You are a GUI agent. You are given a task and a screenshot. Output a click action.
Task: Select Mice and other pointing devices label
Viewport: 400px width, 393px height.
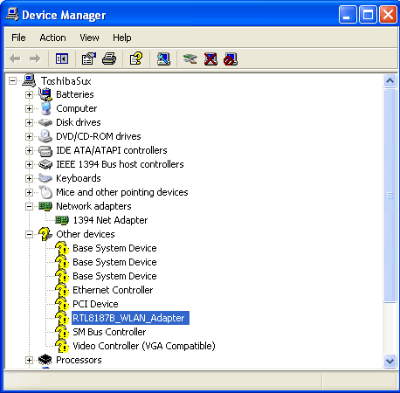122,193
